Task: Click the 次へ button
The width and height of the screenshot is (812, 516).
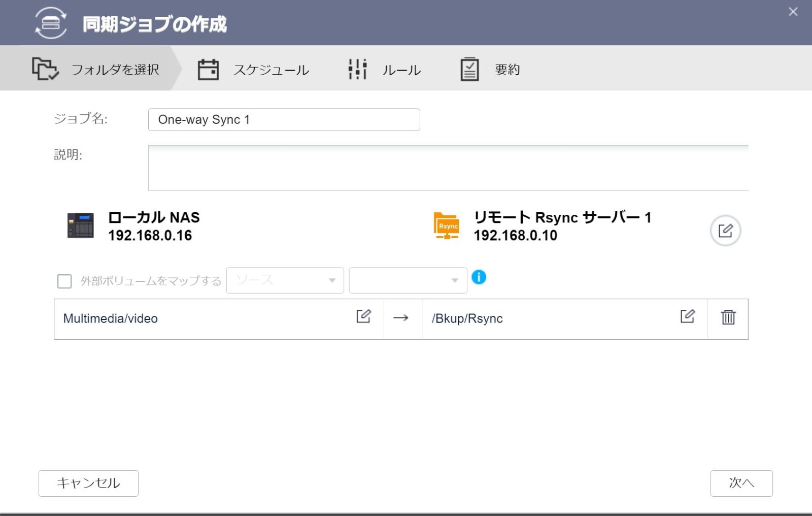Action: (x=741, y=483)
